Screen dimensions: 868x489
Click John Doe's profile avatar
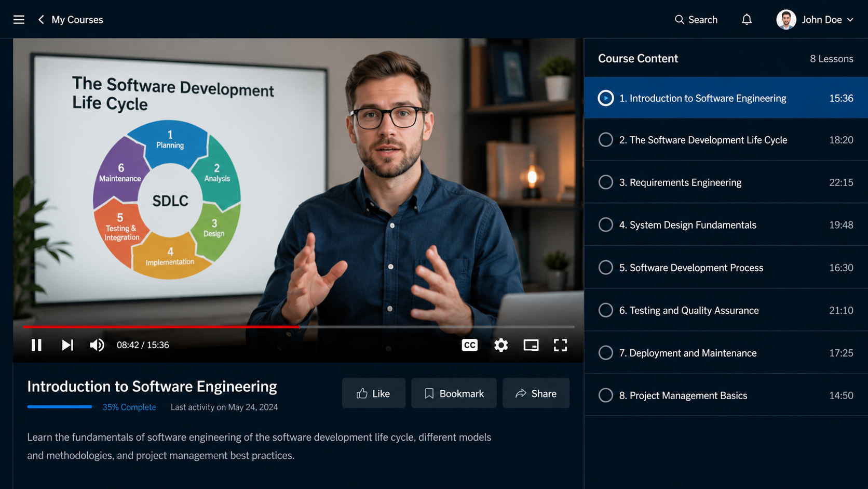tap(786, 20)
